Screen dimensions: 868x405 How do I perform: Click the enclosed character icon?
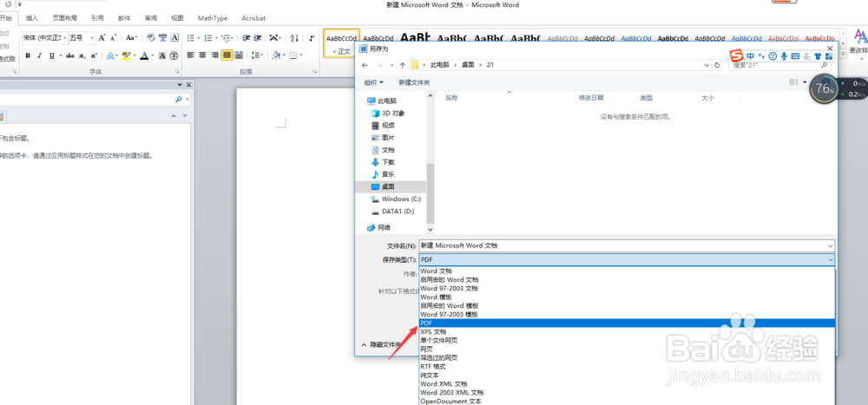point(174,56)
